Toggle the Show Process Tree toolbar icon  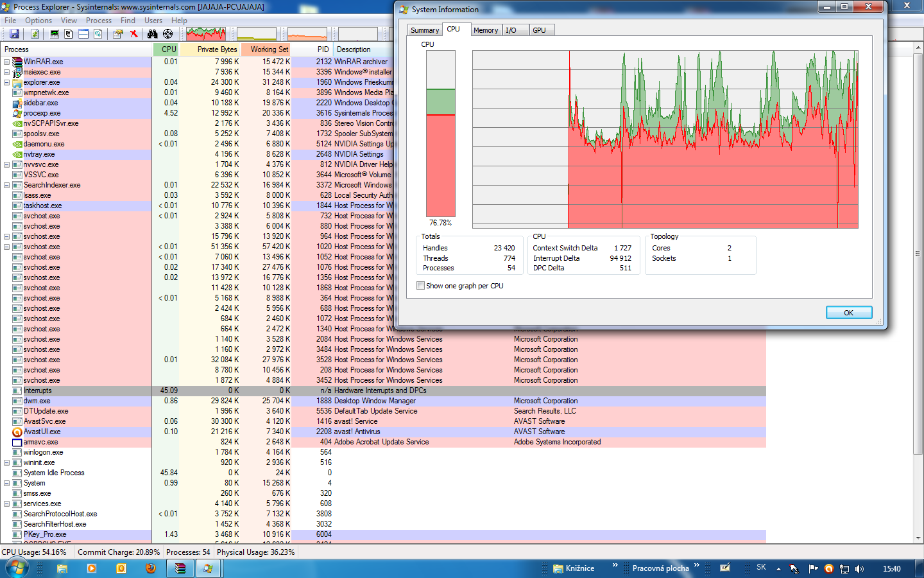[x=69, y=34]
